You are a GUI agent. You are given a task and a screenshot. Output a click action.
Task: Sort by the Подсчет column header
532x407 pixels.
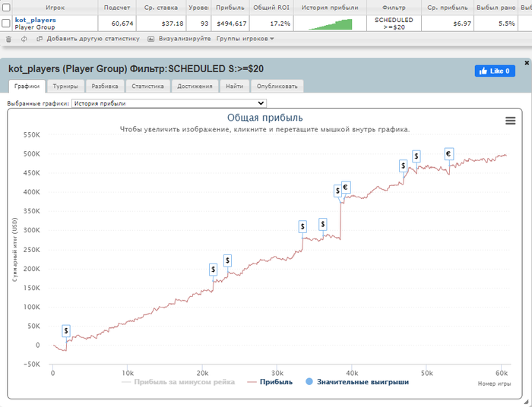coord(117,8)
